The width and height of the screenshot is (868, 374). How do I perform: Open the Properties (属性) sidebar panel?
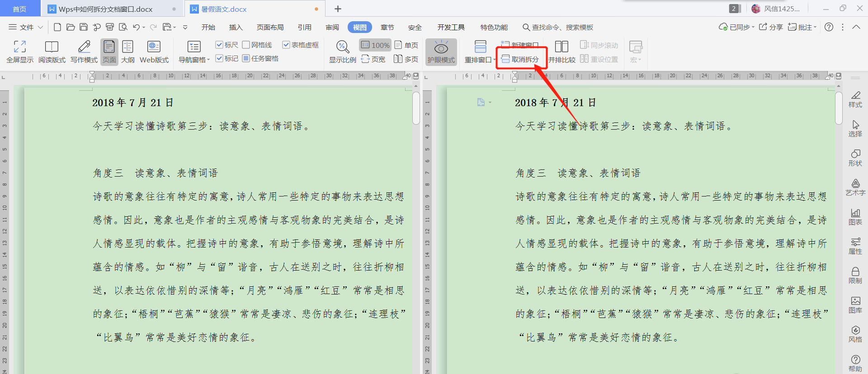pos(855,246)
